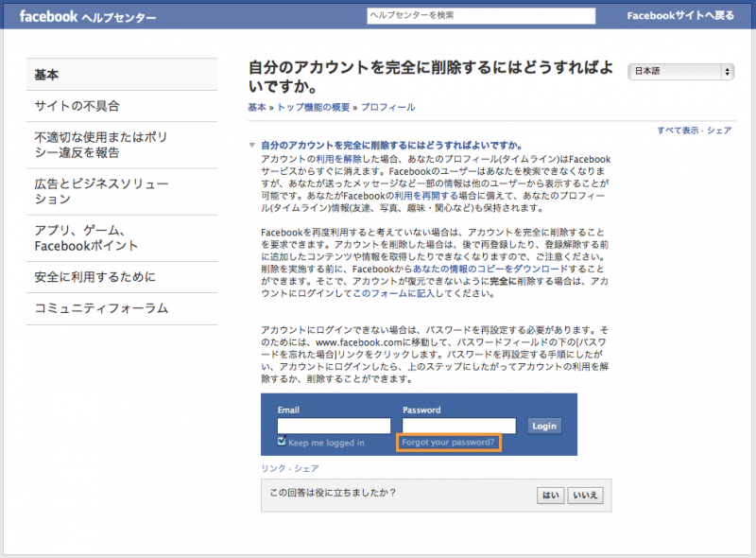
Task: Click the Email input field
Action: pos(334,426)
